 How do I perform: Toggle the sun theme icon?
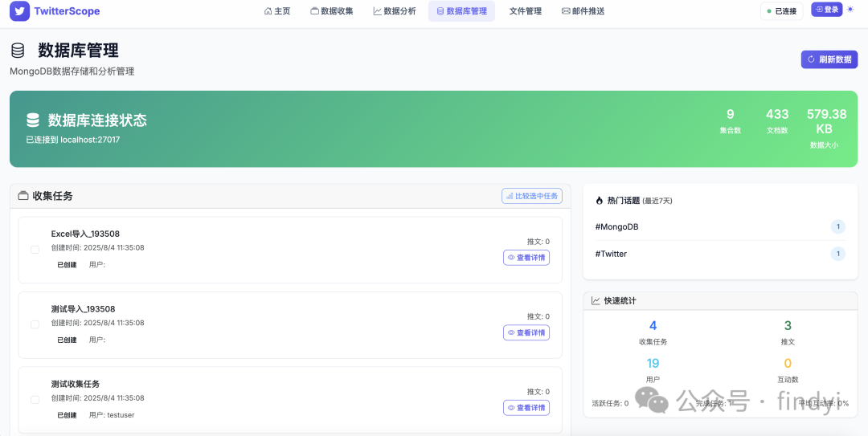850,10
